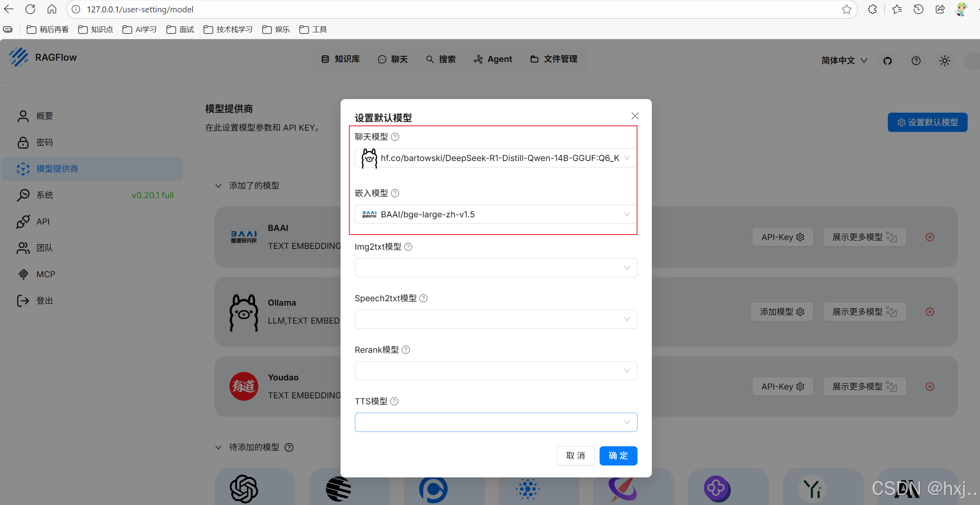Select API in the sidebar

click(93, 222)
